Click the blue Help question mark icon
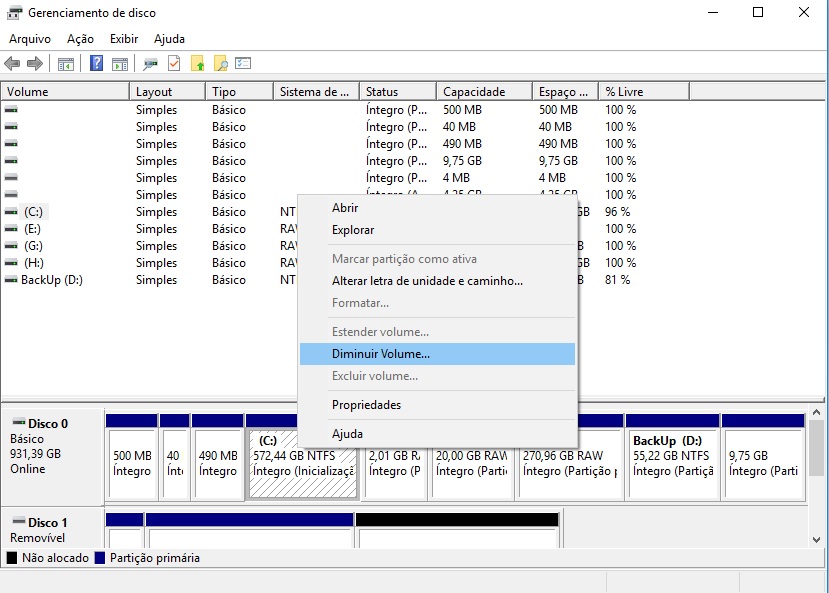This screenshot has height=593, width=829. click(97, 64)
